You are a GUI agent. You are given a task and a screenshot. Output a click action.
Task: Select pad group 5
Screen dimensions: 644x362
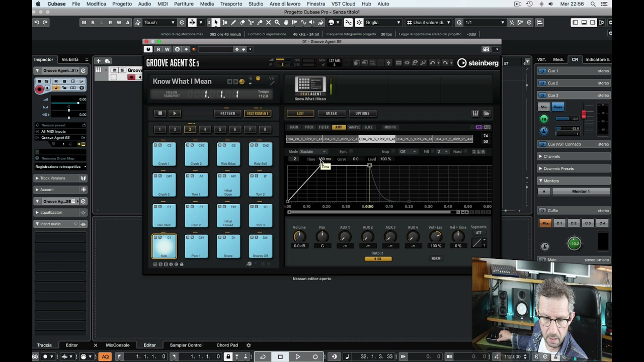point(220,130)
